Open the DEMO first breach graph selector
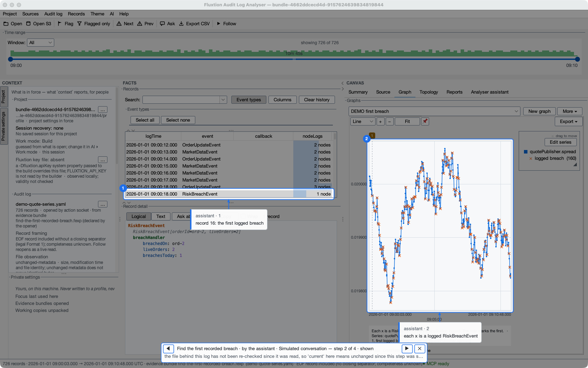Image resolution: width=588 pixels, height=368 pixels. 434,111
